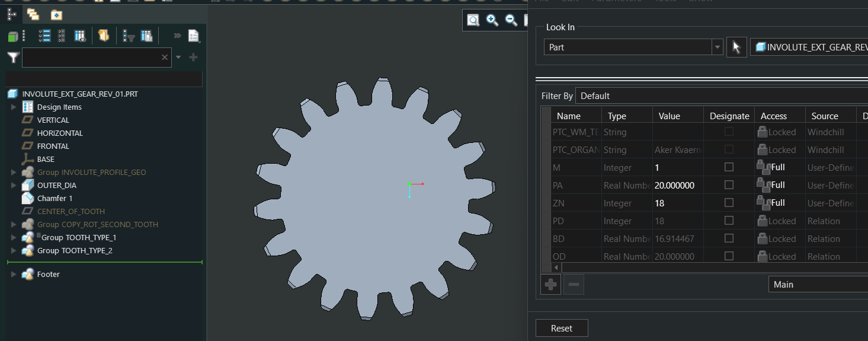
Task: Toggle Designate checkbox for parameter PD
Action: click(729, 221)
